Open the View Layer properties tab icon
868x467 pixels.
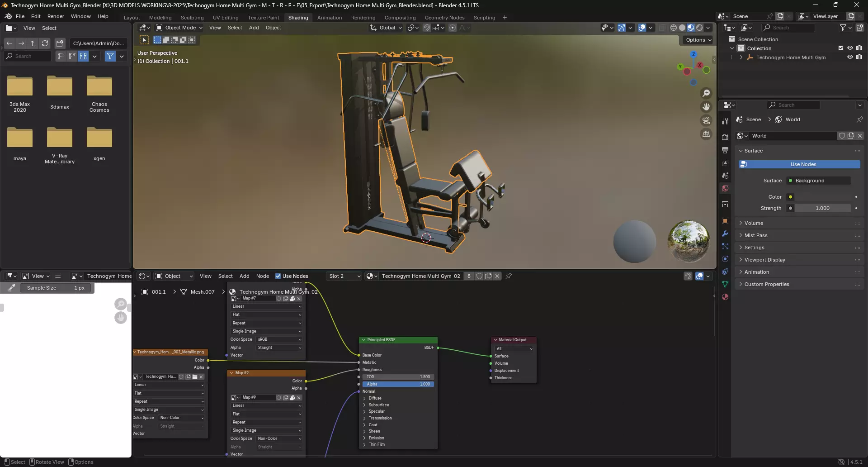tap(725, 163)
